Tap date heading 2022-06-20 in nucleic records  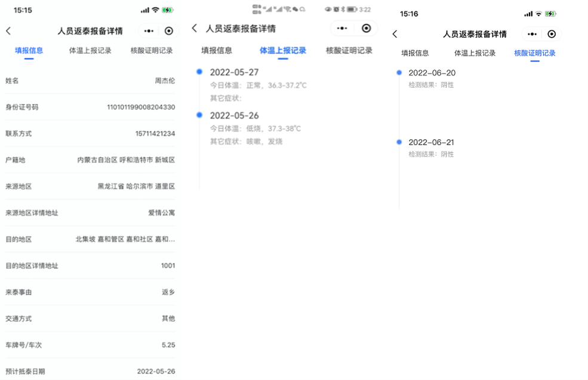(x=432, y=73)
